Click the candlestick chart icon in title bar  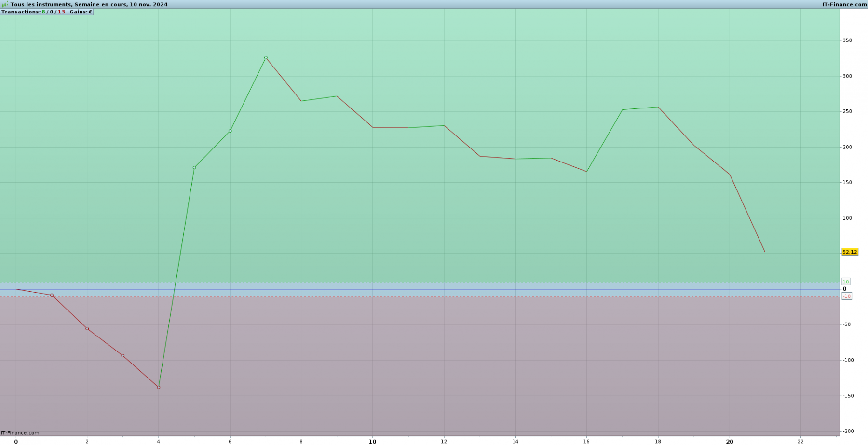tap(5, 4)
